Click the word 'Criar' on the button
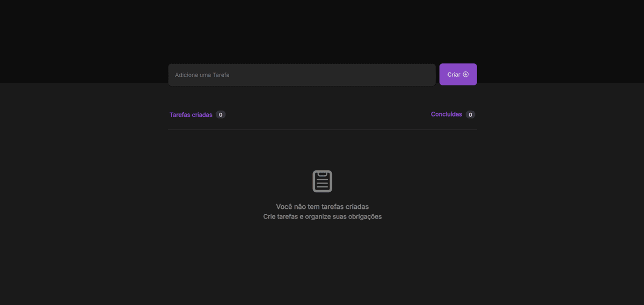 point(453,75)
